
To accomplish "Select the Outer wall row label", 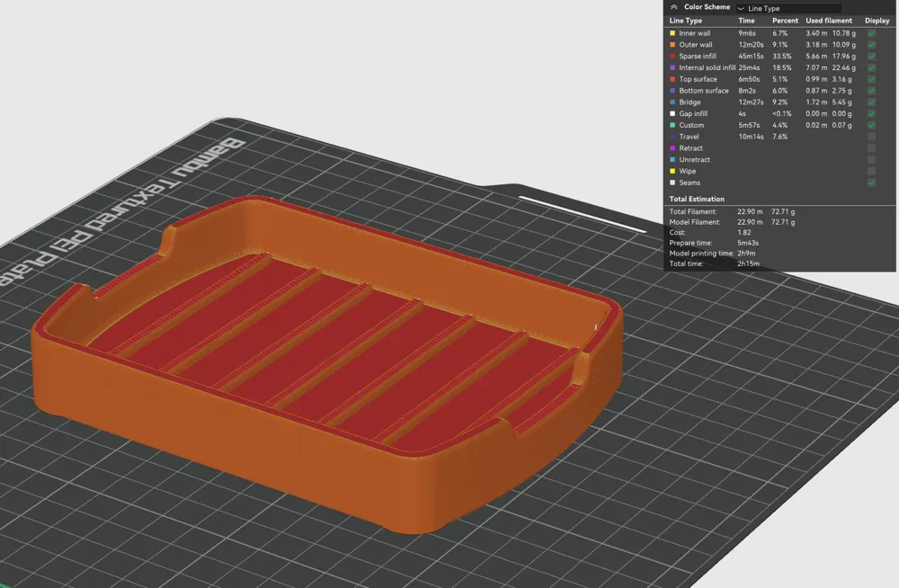I will coord(696,45).
